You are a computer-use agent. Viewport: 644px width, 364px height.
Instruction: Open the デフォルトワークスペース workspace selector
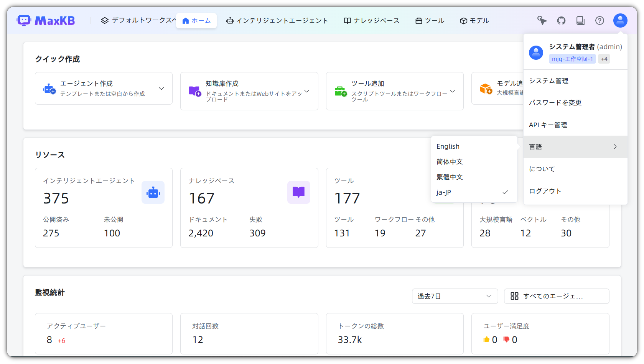[x=138, y=20]
